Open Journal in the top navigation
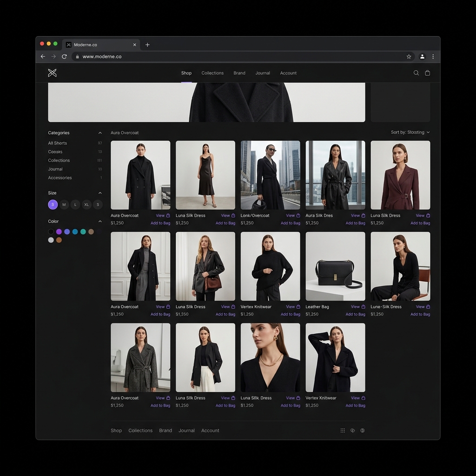 (x=263, y=73)
